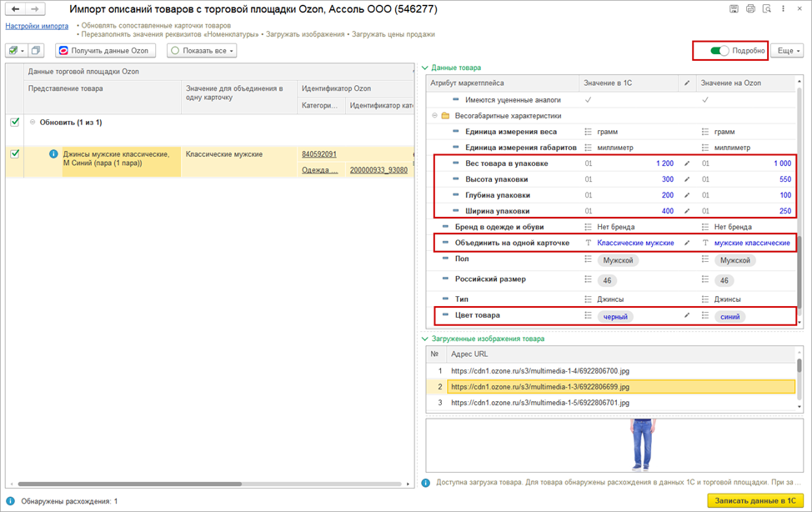This screenshot has width=812, height=512.
Task: Click the forward navigation arrow
Action: (x=35, y=9)
